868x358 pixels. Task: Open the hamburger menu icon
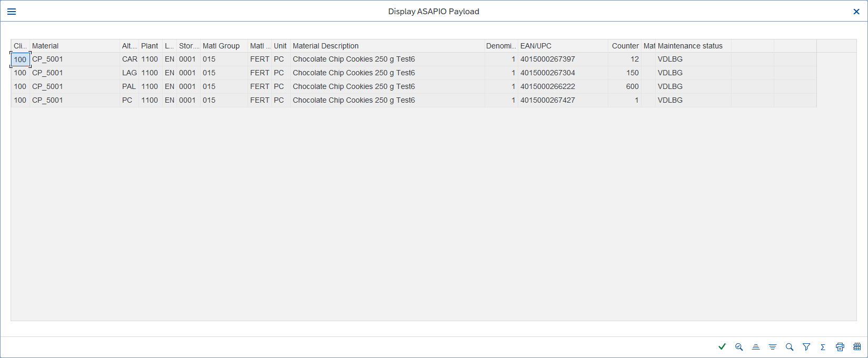12,12
